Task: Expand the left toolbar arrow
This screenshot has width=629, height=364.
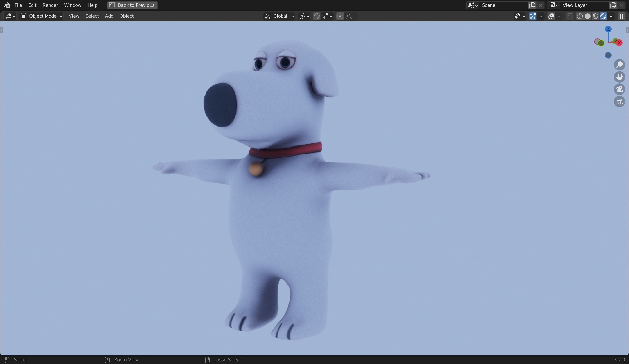Action: pyautogui.click(x=1, y=30)
